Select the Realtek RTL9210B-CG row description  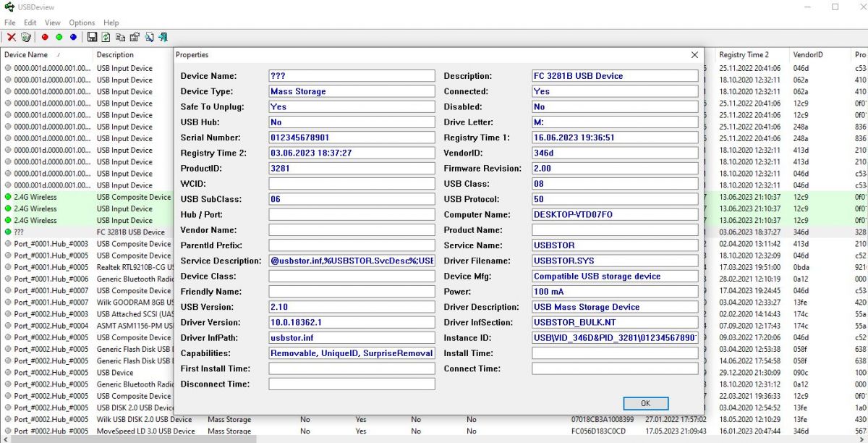coord(136,267)
